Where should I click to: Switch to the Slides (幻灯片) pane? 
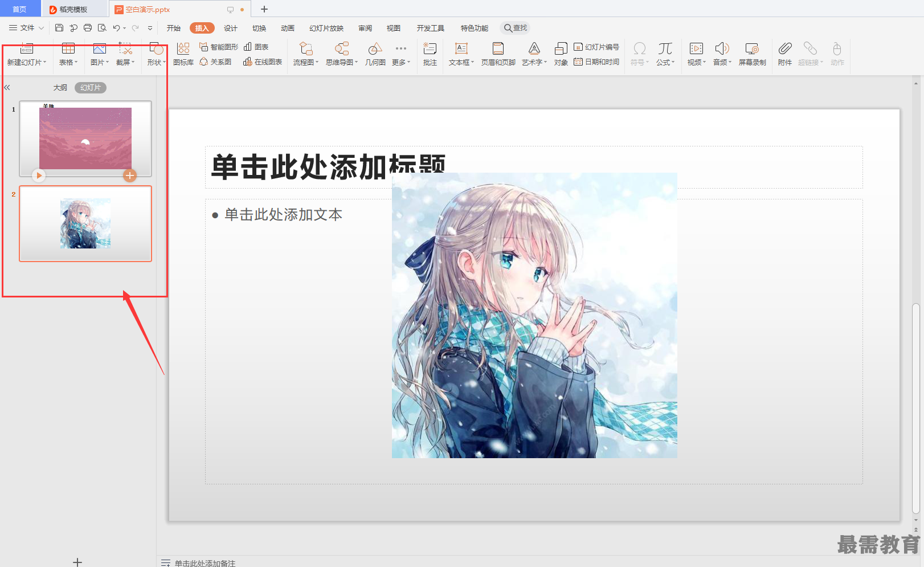[x=91, y=88]
